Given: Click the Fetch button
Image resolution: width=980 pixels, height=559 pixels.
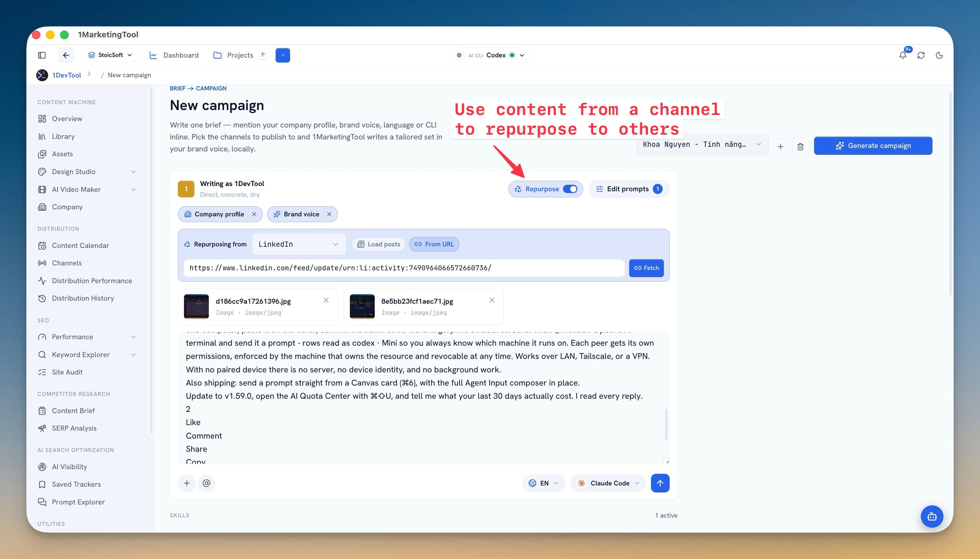Looking at the screenshot, I should [x=646, y=268].
